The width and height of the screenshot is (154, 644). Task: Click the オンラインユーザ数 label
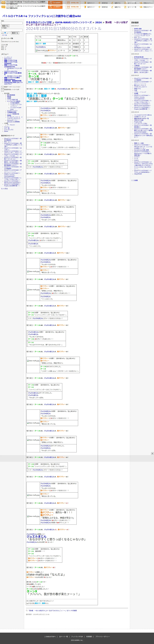(x=7, y=38)
